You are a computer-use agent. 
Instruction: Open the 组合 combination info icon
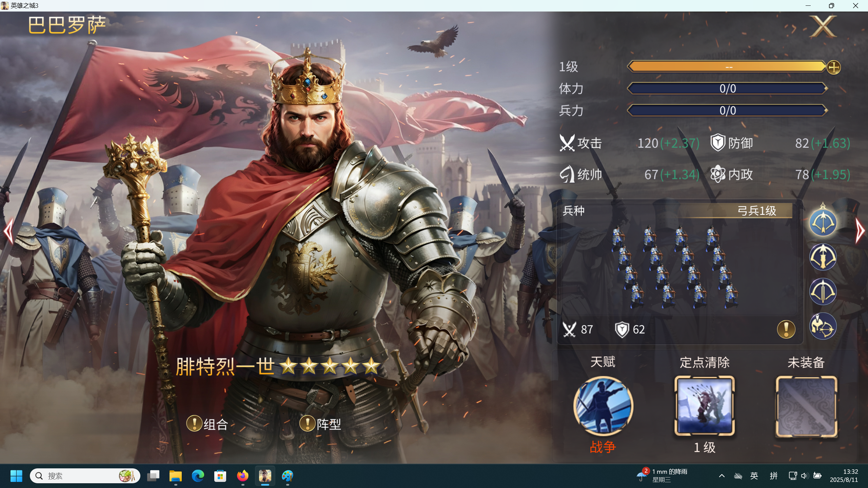(x=194, y=424)
